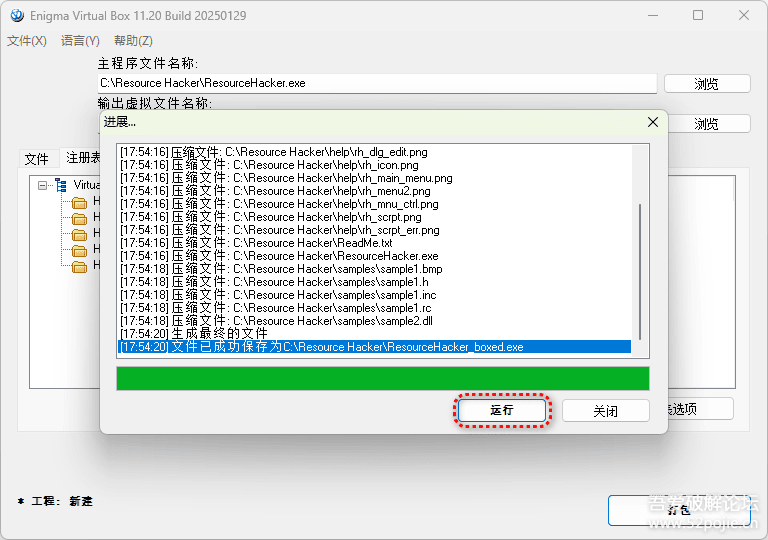Click the virtual registry root tree icon

click(61, 185)
